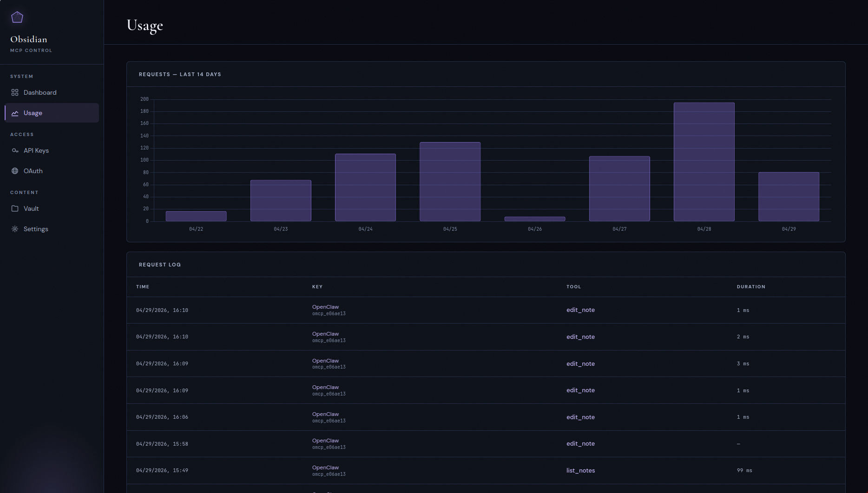Click the "CONTENT" section label in the sidebar
The width and height of the screenshot is (868, 493).
point(24,193)
